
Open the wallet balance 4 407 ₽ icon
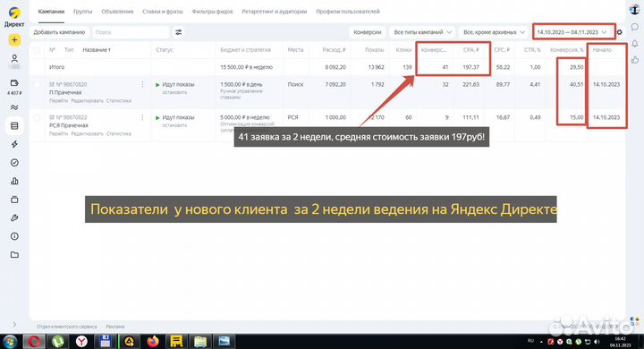(14, 83)
